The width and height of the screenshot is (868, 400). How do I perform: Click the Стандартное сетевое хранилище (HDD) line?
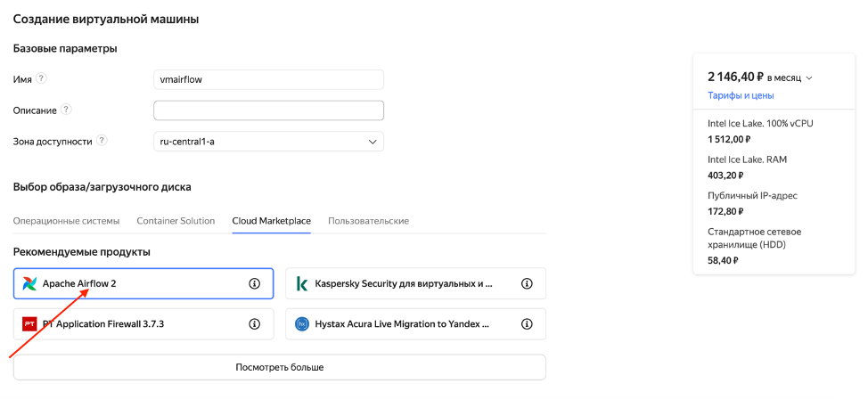(755, 237)
